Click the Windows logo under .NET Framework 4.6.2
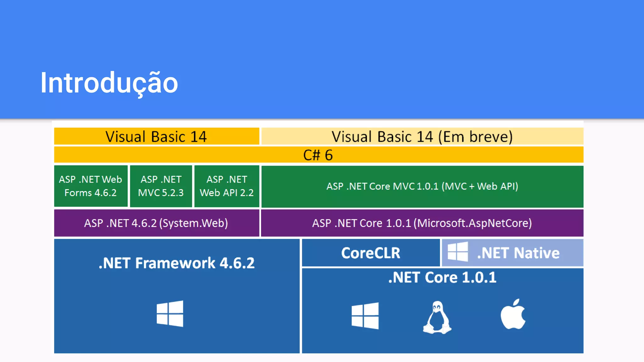The image size is (644, 362). [170, 314]
